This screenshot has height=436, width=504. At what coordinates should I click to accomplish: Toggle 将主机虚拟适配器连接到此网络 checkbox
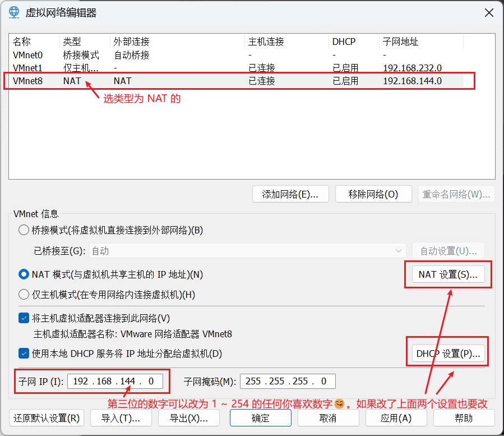pyautogui.click(x=24, y=318)
